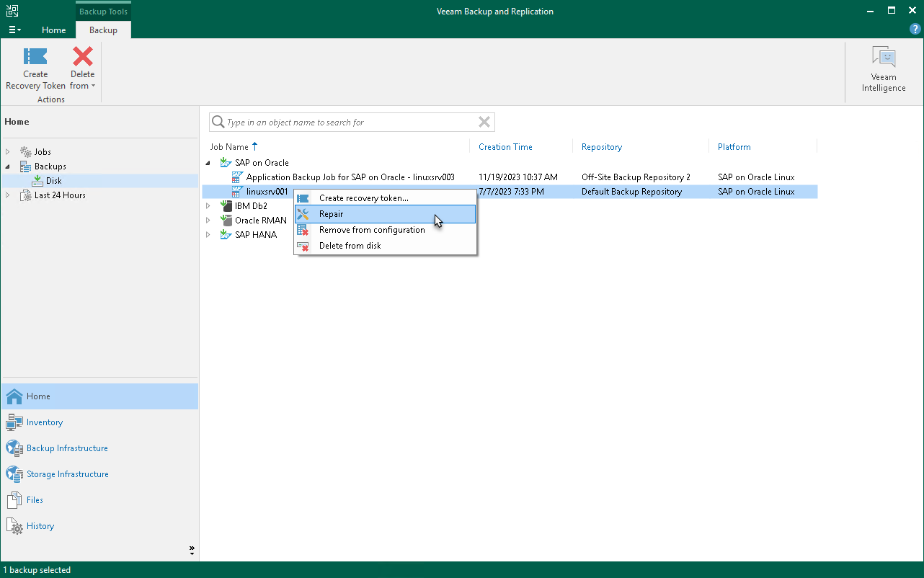Click the Oracle RMAN group icon

pos(226,221)
